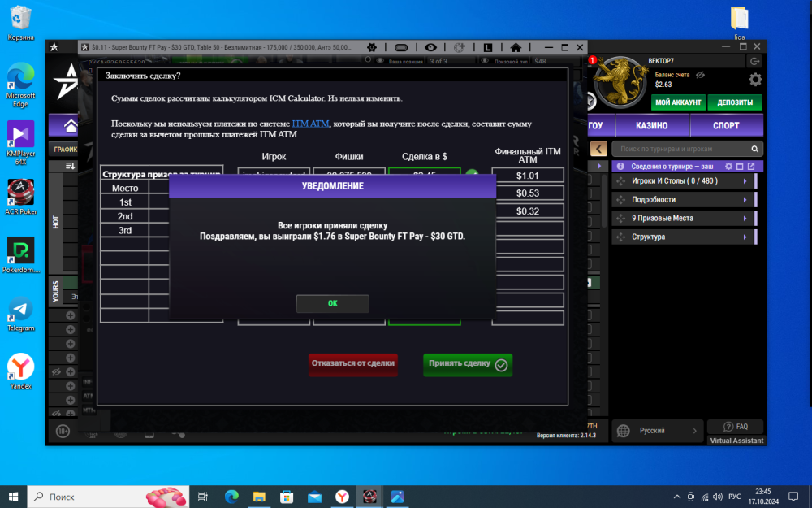Open the ITM ATM link
Viewport: 812px width, 508px height.
[310, 124]
